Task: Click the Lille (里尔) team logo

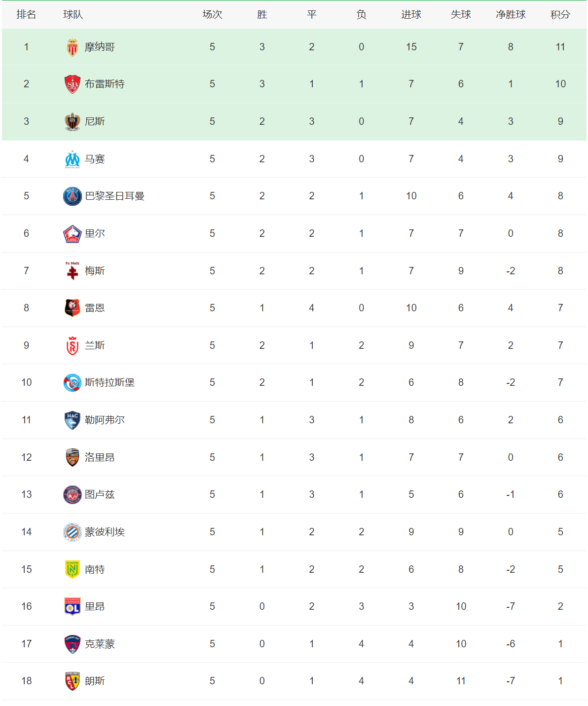Action: 73,234
